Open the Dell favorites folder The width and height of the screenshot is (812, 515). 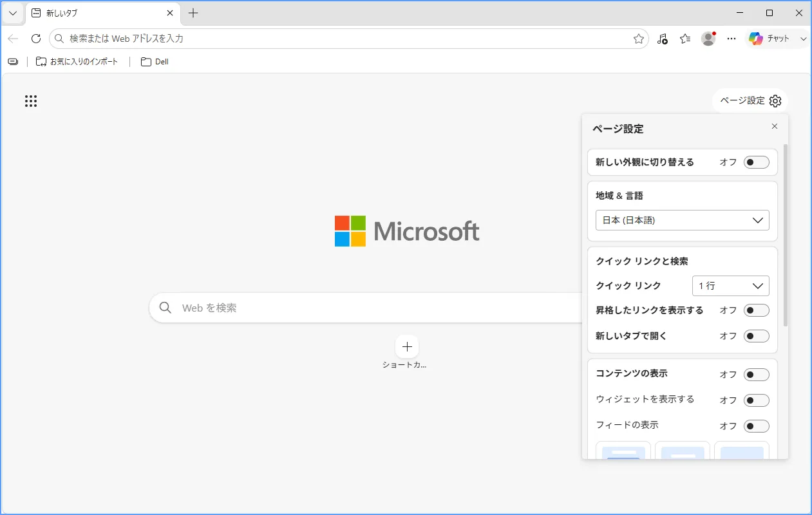tap(155, 62)
